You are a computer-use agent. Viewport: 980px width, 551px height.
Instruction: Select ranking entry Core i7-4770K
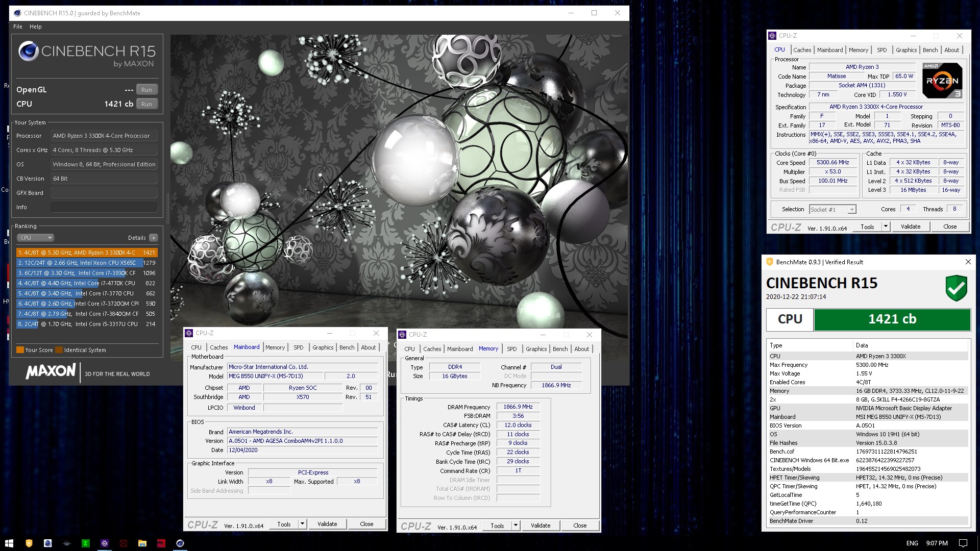point(87,283)
